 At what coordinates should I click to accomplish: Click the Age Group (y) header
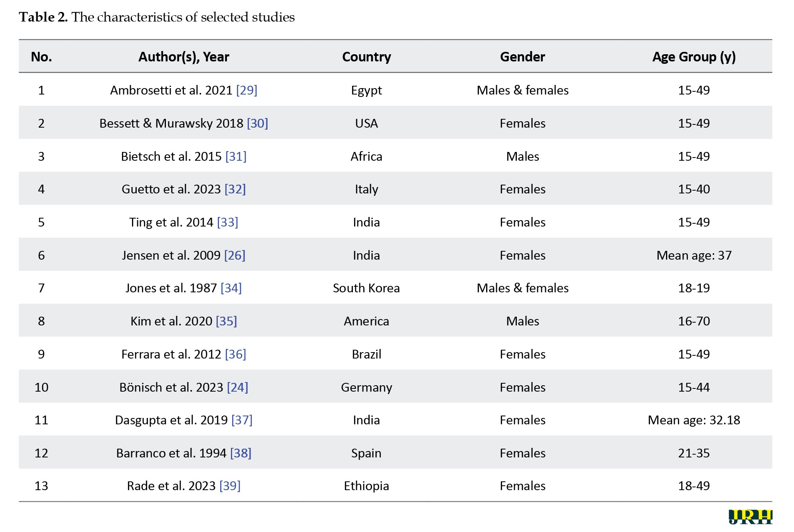coord(694,57)
